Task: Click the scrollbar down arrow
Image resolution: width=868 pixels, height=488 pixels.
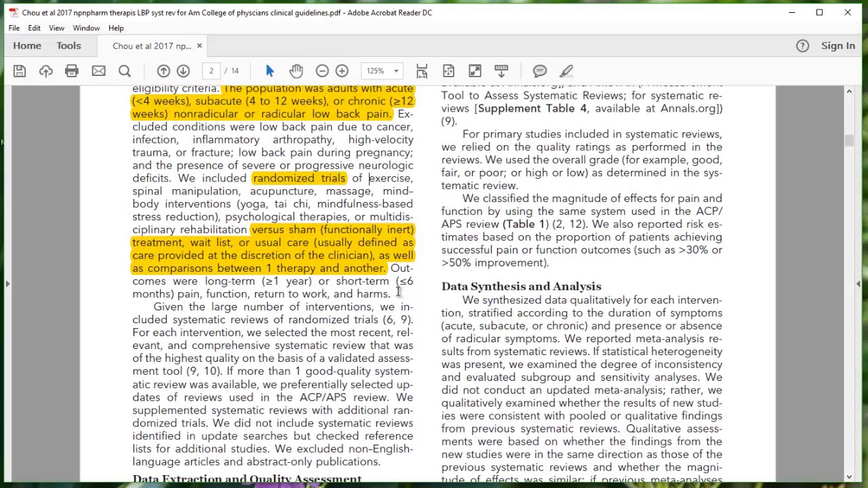Action: (849, 477)
